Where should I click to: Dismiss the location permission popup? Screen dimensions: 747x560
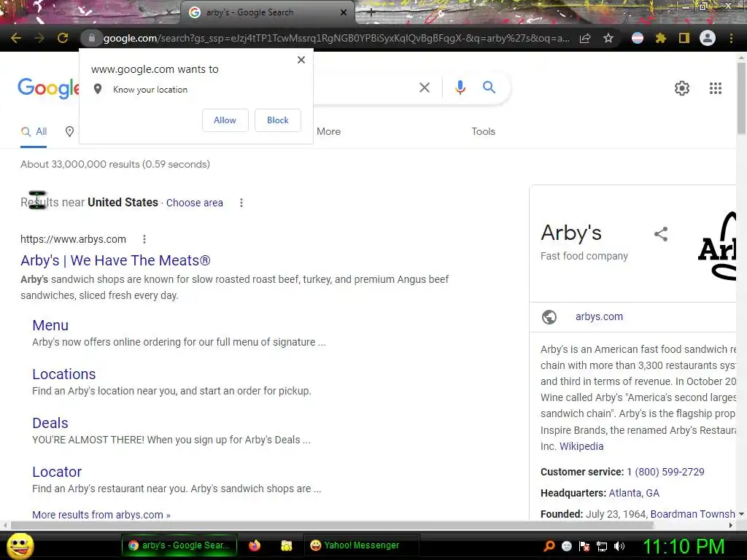pyautogui.click(x=301, y=60)
